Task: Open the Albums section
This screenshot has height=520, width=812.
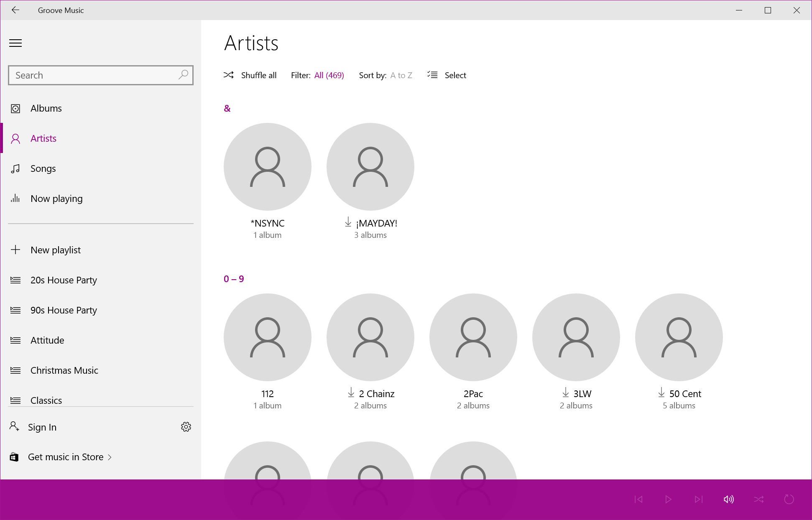Action: click(46, 108)
